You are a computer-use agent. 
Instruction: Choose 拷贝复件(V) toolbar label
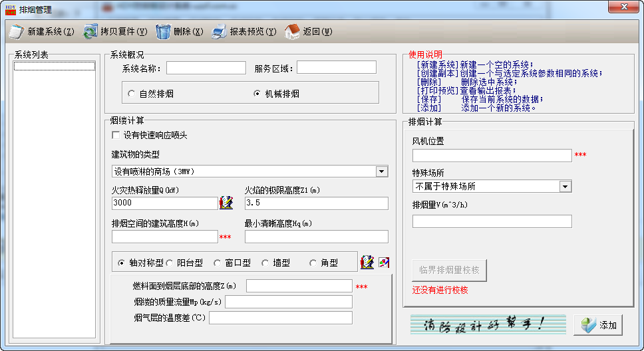pos(124,32)
